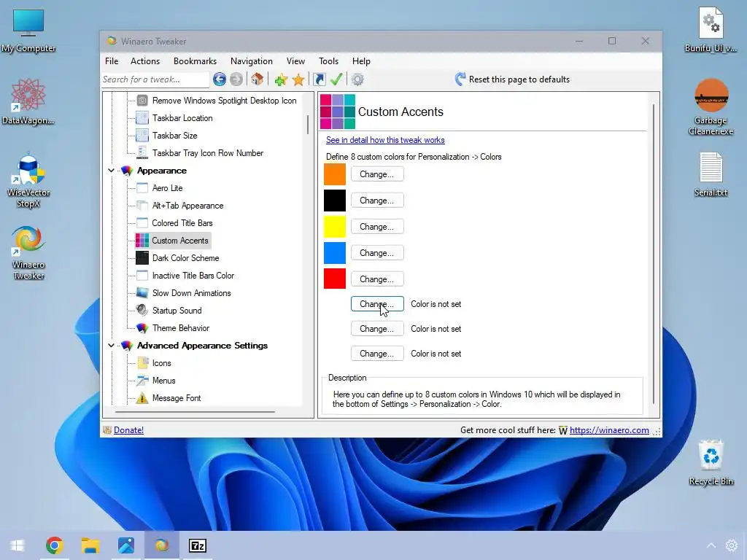This screenshot has width=747, height=560.
Task: Open the Tools menu
Action: point(328,61)
